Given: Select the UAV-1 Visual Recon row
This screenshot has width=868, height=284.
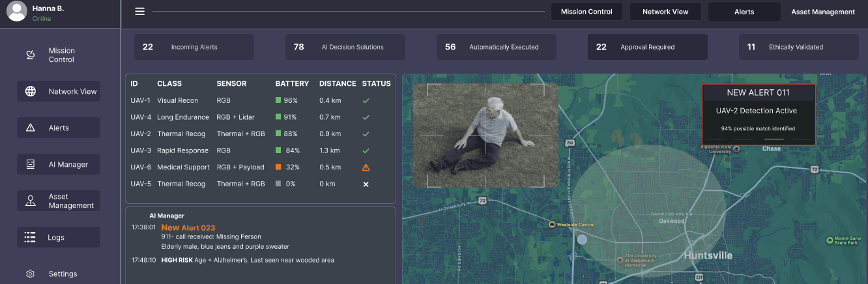Looking at the screenshot, I should pos(261,100).
